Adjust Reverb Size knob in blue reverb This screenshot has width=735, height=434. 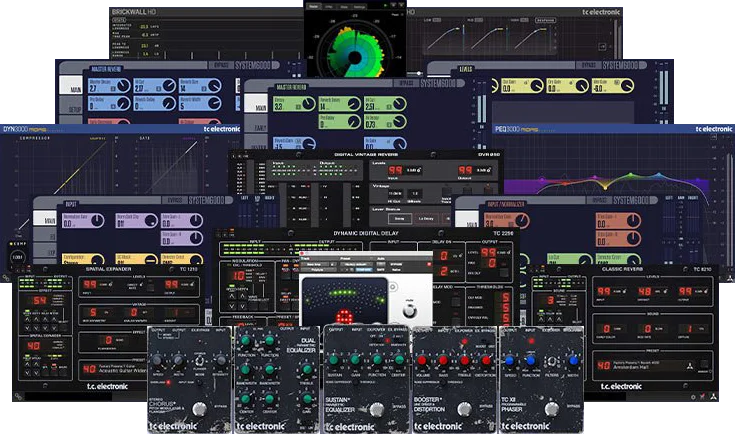[x=214, y=86]
